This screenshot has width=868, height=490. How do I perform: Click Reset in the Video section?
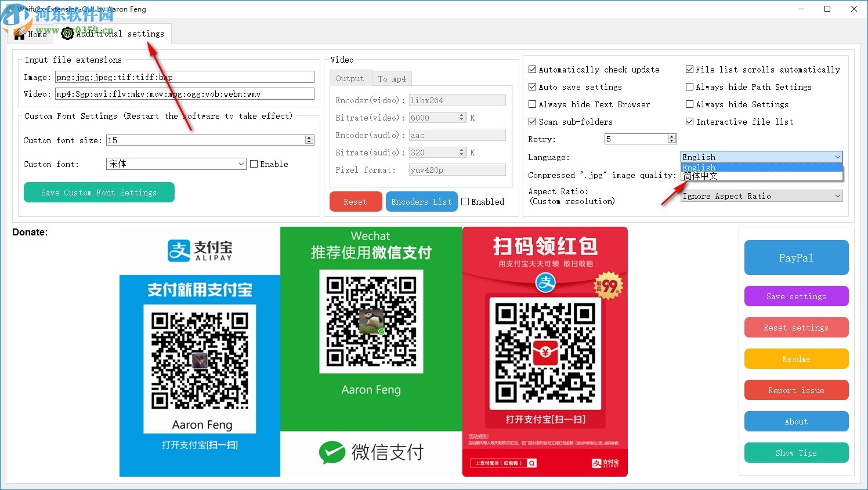tap(355, 201)
